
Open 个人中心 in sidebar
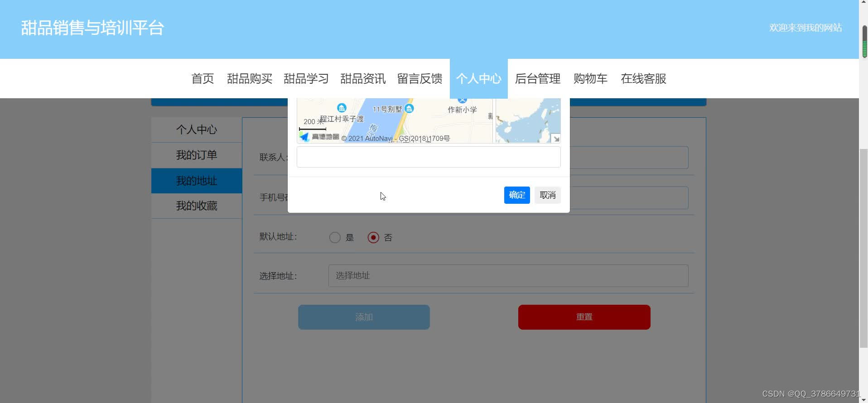[197, 130]
